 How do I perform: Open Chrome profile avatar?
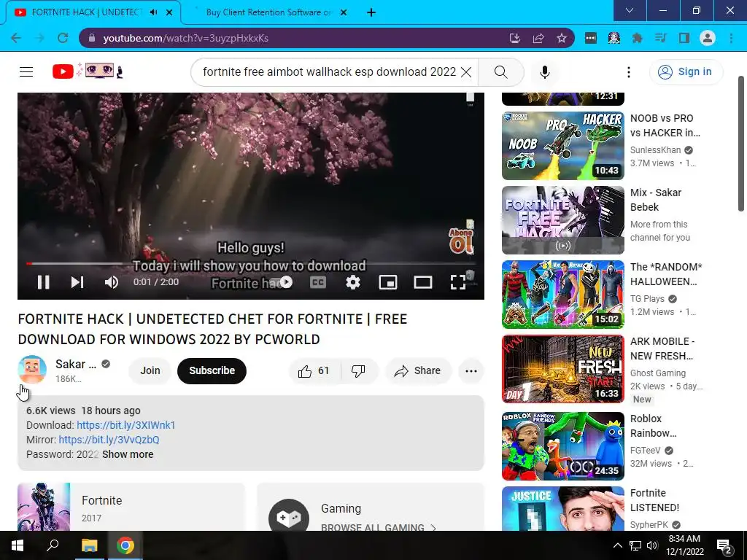[x=708, y=38]
